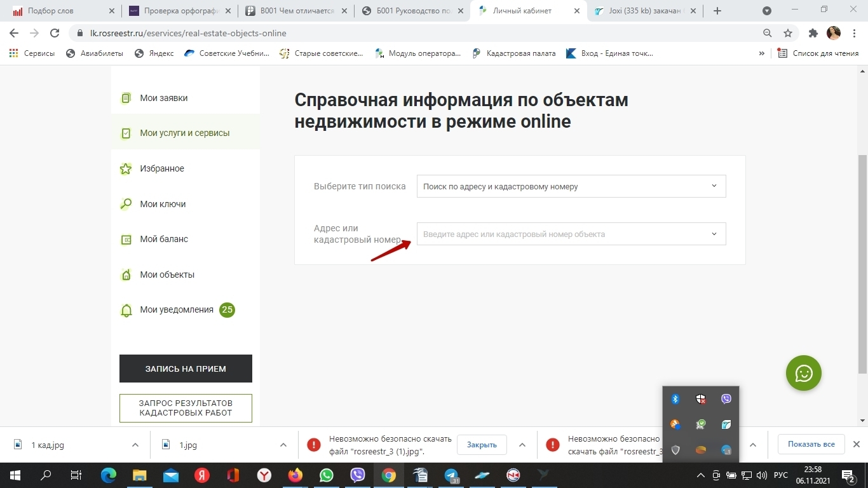
Task: Click Закрыть on rosreestr_3 (1).jpg warning
Action: coord(482,445)
